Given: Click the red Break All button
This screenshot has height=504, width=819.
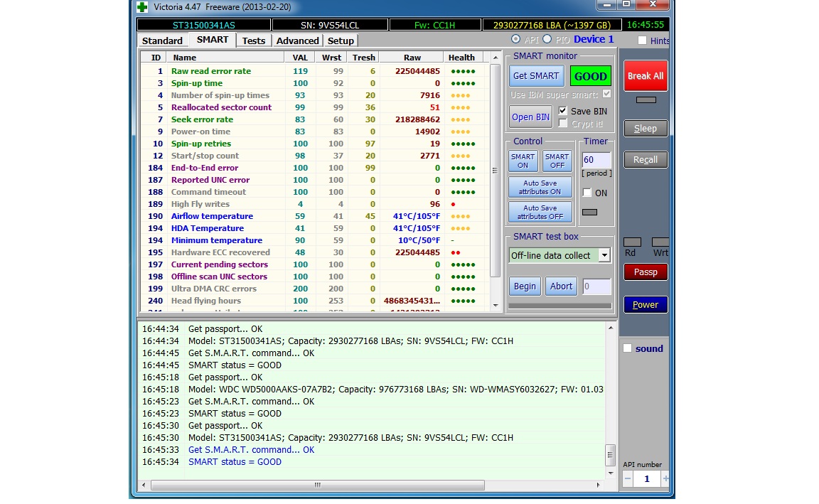Looking at the screenshot, I should click(x=646, y=76).
